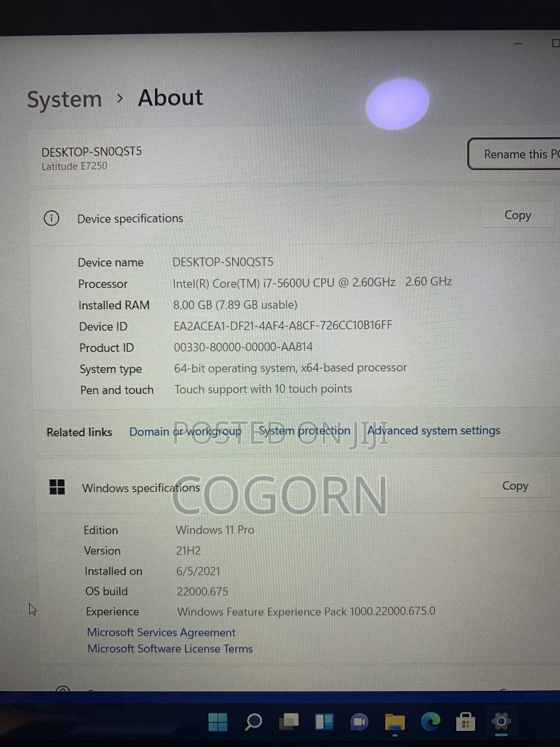This screenshot has width=560, height=747.
Task: Click the Touch support with 10 touch points text
Action: [x=263, y=389]
